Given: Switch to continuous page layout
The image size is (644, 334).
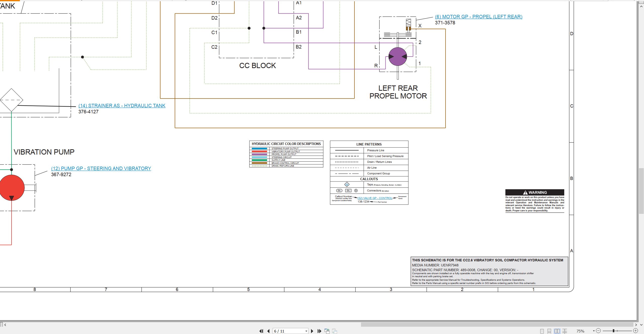Looking at the screenshot, I should coord(549,331).
